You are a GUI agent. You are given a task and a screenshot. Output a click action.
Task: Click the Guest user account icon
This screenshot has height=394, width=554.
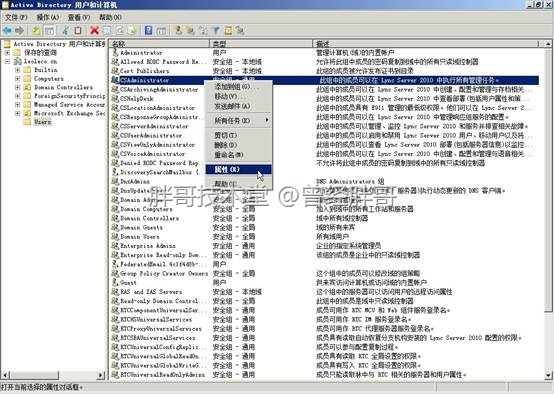point(115,283)
